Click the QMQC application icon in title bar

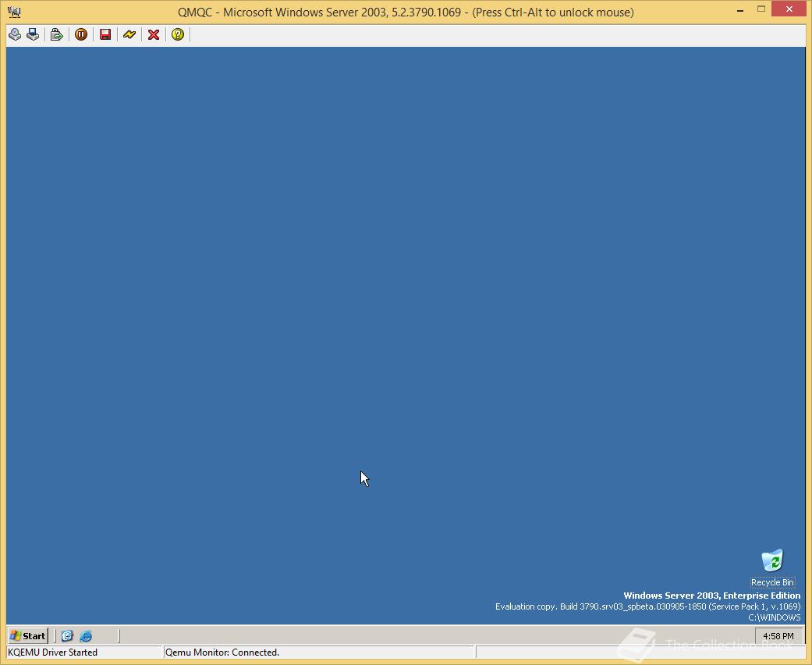point(14,12)
